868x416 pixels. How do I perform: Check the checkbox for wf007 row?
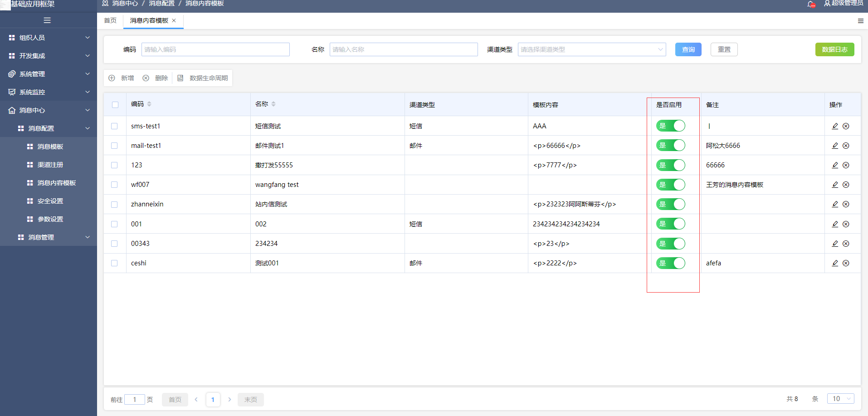pyautogui.click(x=114, y=185)
